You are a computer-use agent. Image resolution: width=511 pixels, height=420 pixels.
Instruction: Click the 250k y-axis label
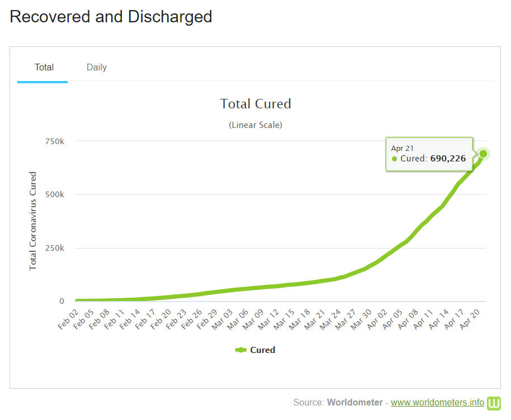[x=55, y=248]
